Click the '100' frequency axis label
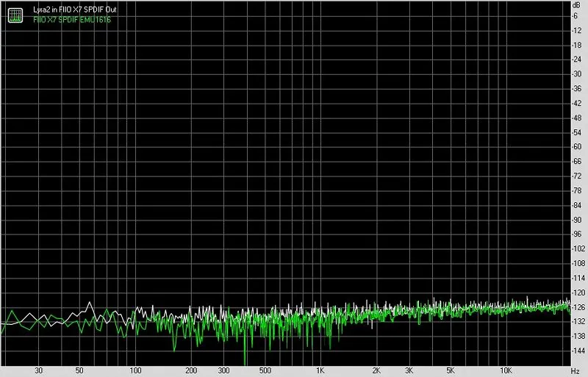The width and height of the screenshot is (588, 377). (135, 370)
